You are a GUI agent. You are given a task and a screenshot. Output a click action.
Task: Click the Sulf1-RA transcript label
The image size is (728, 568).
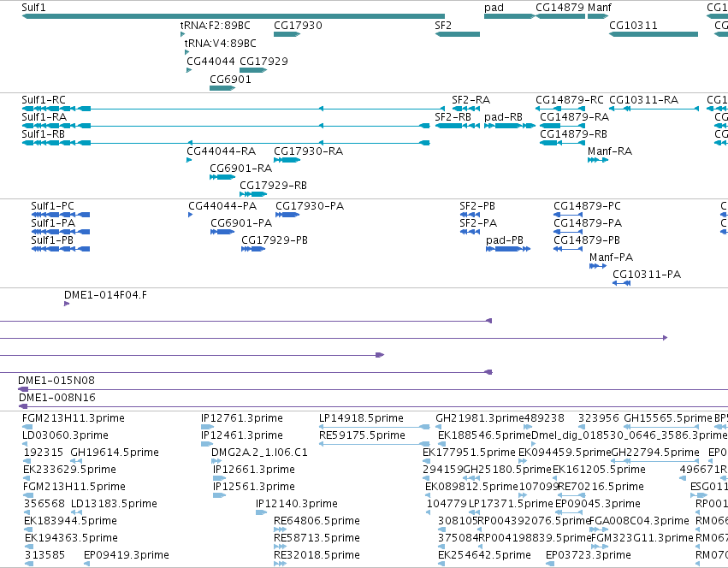tap(44, 117)
